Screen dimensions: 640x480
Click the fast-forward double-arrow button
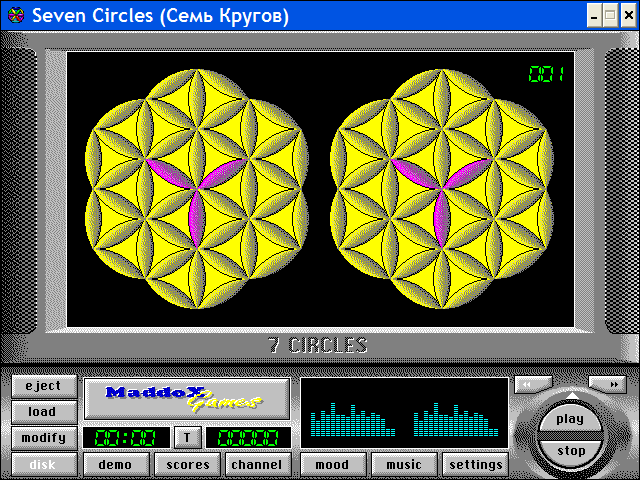607,384
